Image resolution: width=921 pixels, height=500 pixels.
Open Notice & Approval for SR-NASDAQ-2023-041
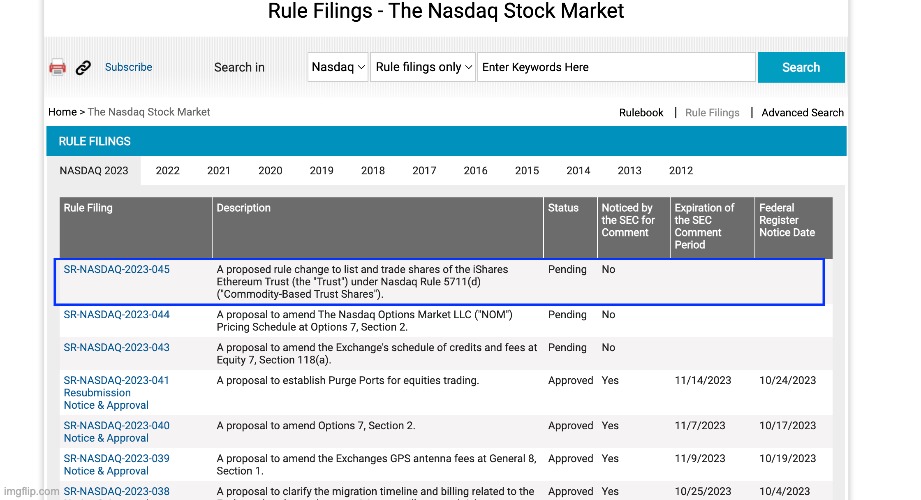click(106, 405)
